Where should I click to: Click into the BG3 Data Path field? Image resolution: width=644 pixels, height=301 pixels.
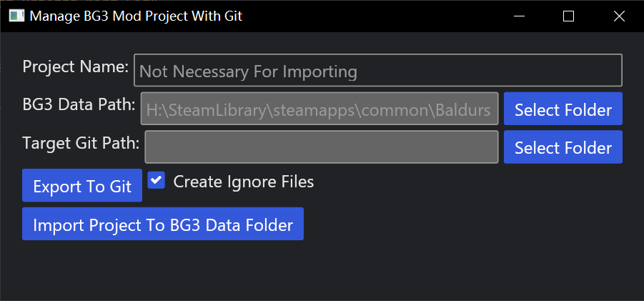[x=319, y=109]
